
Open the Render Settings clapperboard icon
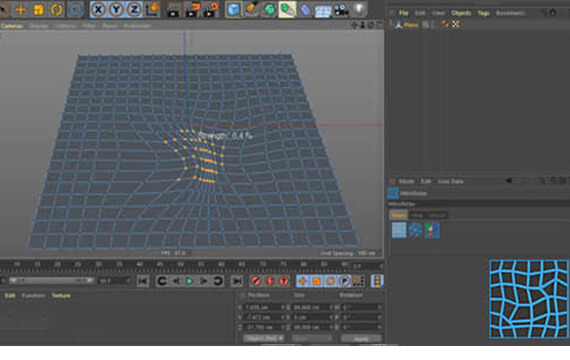tap(210, 10)
